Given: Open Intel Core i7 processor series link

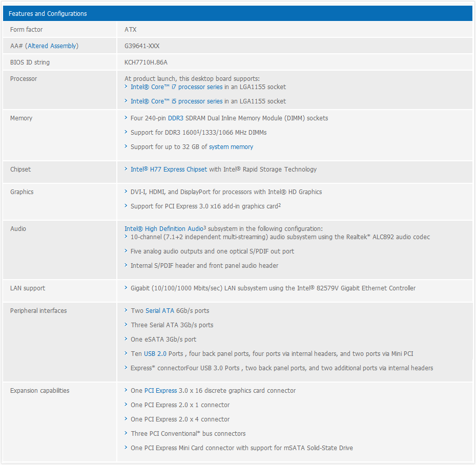Looking at the screenshot, I should pyautogui.click(x=176, y=87).
